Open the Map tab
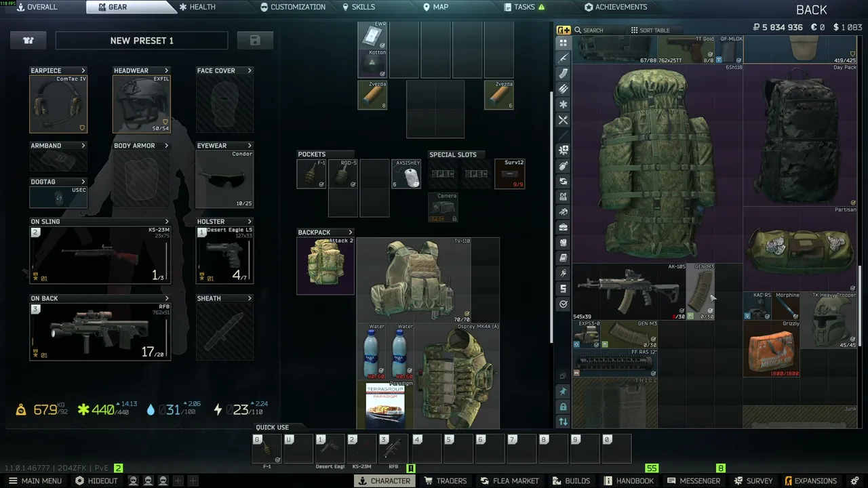This screenshot has height=488, width=868. (435, 7)
